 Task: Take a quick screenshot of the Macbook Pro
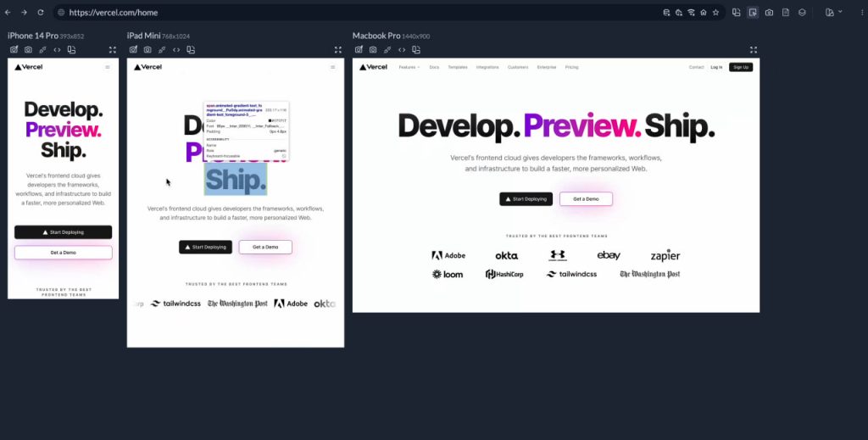click(359, 50)
